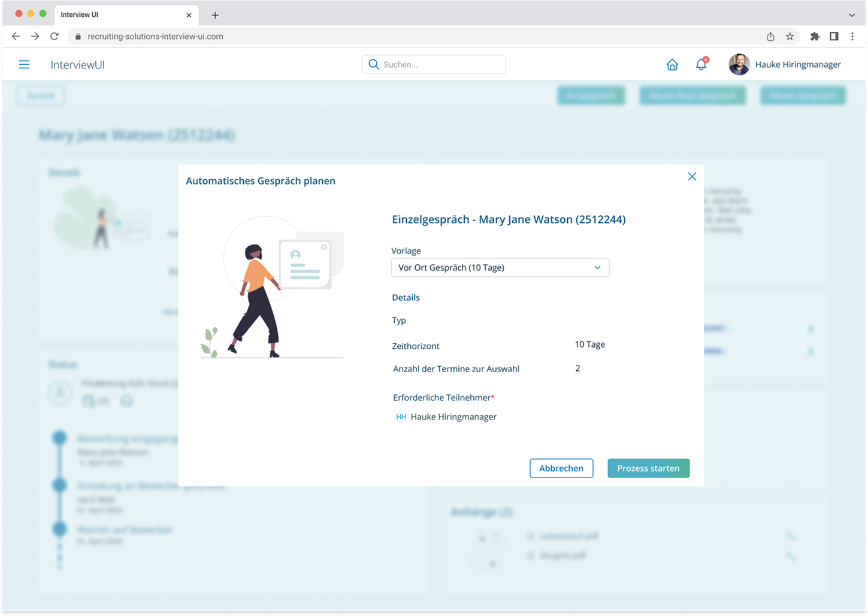Open a new browser tab
Viewport: 868px width, 616px height.
point(215,15)
